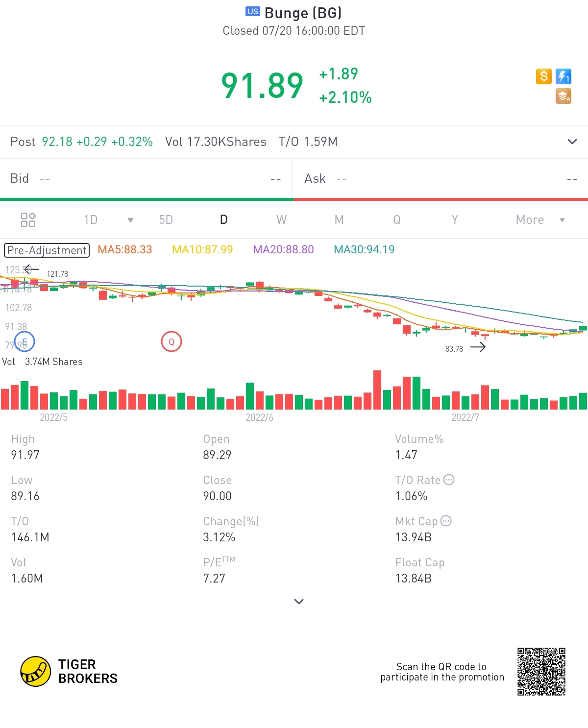Tap the Volume% value 1.47
The image size is (588, 728).
pyautogui.click(x=406, y=455)
